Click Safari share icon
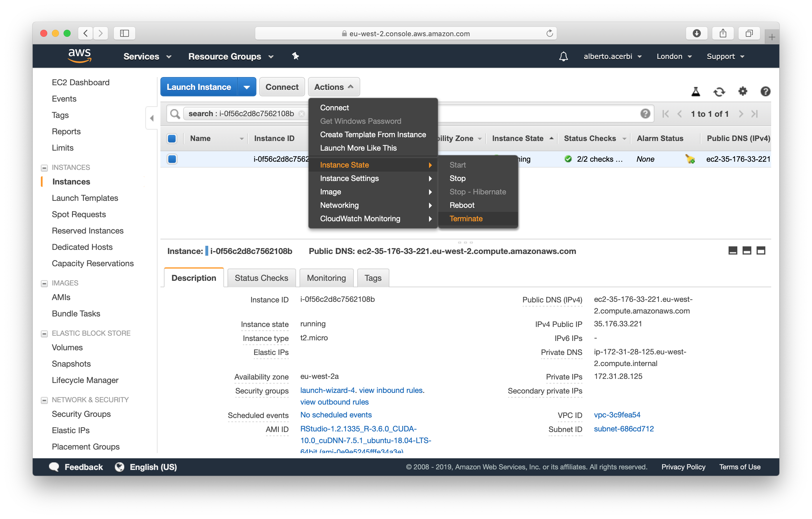812x519 pixels. pyautogui.click(x=723, y=33)
